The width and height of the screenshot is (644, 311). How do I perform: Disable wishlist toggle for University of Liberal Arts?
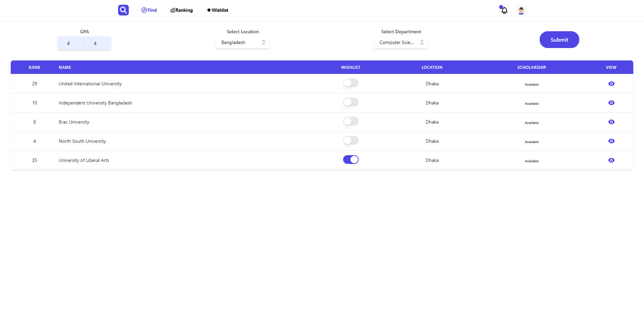(351, 160)
